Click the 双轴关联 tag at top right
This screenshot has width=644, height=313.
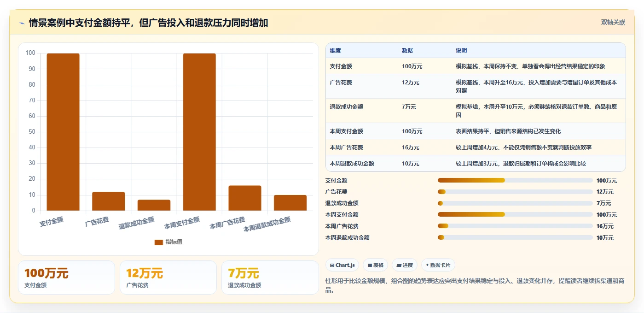click(x=613, y=23)
